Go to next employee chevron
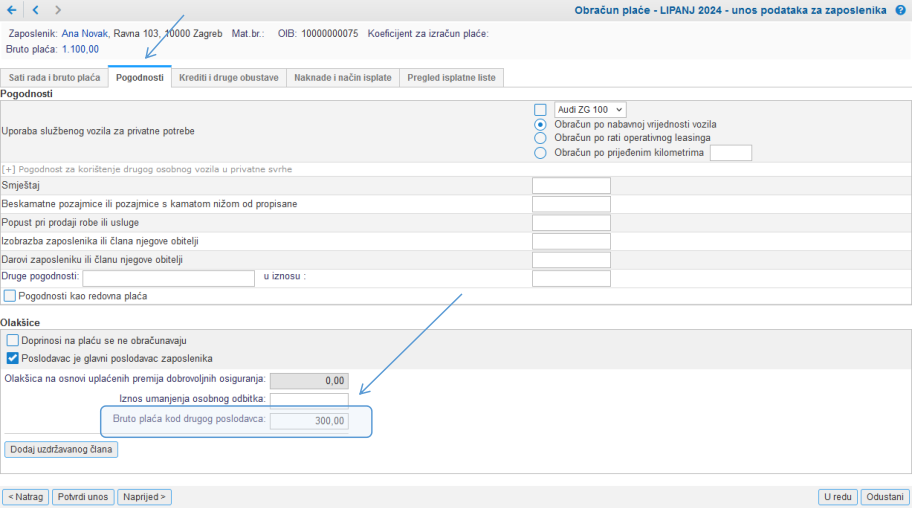 [58, 10]
